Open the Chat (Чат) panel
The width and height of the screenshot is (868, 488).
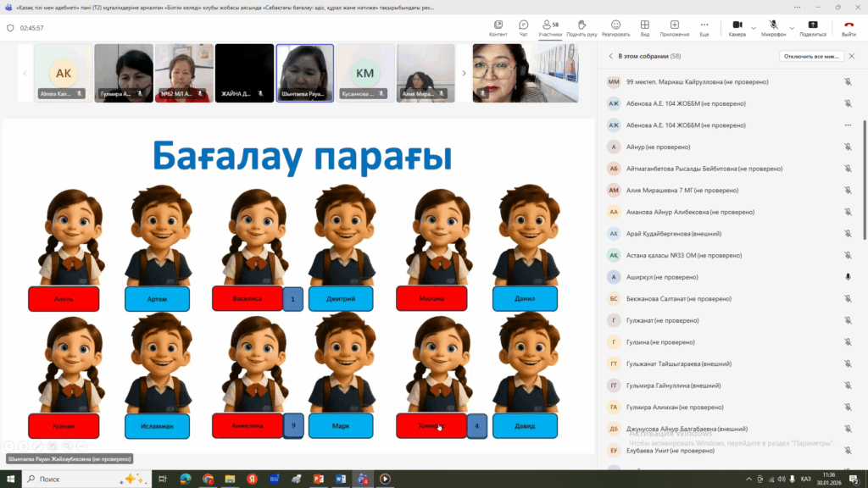pos(524,27)
